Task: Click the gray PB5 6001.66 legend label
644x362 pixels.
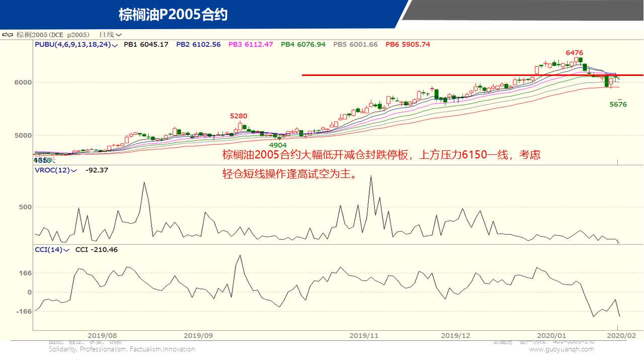Action: point(355,44)
